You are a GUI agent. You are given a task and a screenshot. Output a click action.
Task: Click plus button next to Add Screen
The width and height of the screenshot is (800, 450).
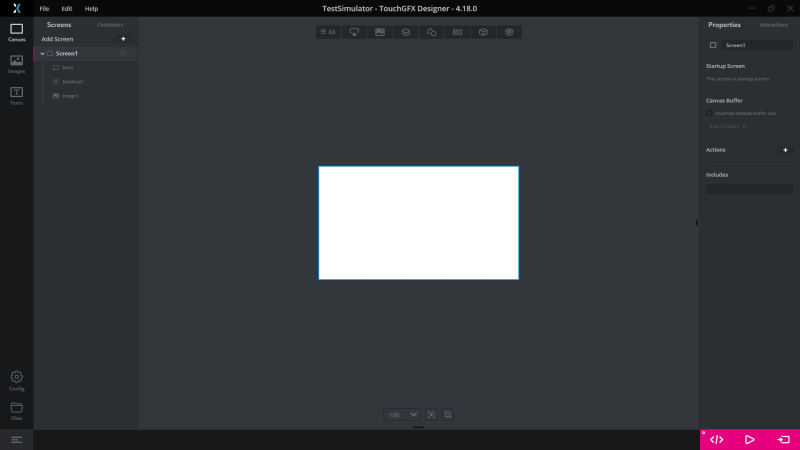click(x=123, y=39)
